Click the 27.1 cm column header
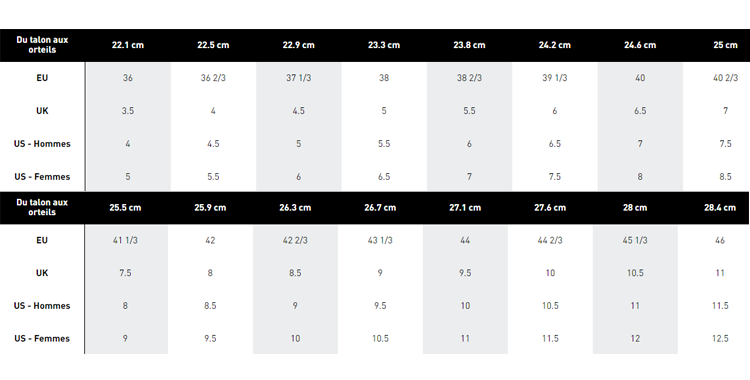The image size is (750, 380). (465, 208)
